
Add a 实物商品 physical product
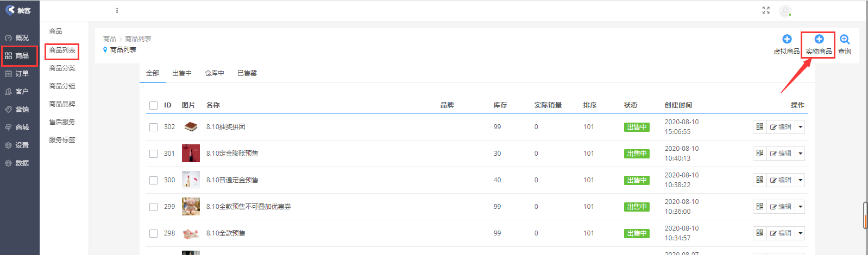pyautogui.click(x=819, y=44)
